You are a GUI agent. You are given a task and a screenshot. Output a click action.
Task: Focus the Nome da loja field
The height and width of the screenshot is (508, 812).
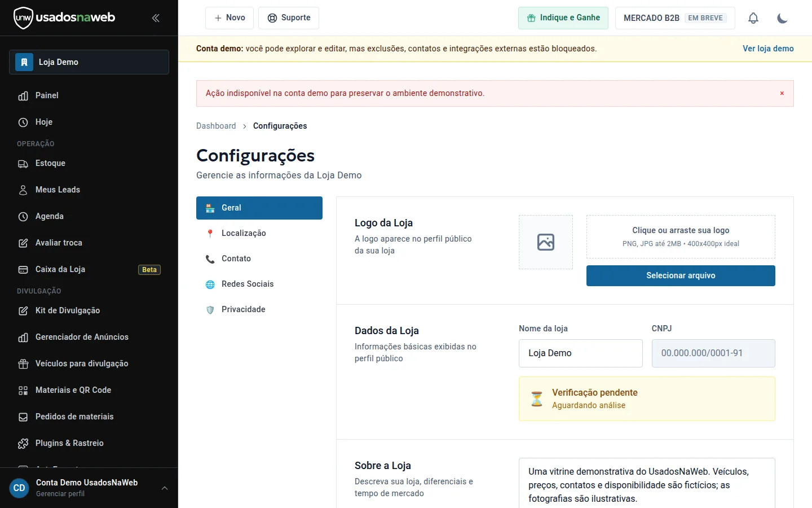click(x=581, y=353)
